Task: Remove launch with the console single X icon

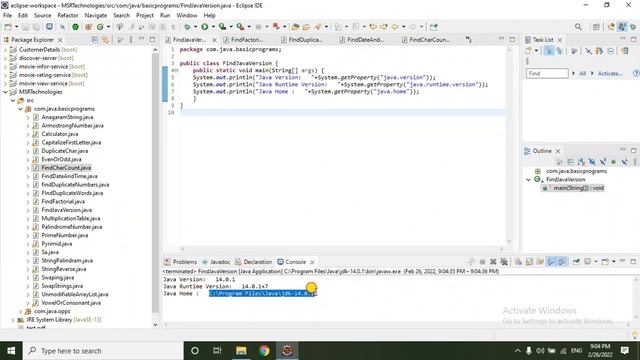Action: click(493, 262)
